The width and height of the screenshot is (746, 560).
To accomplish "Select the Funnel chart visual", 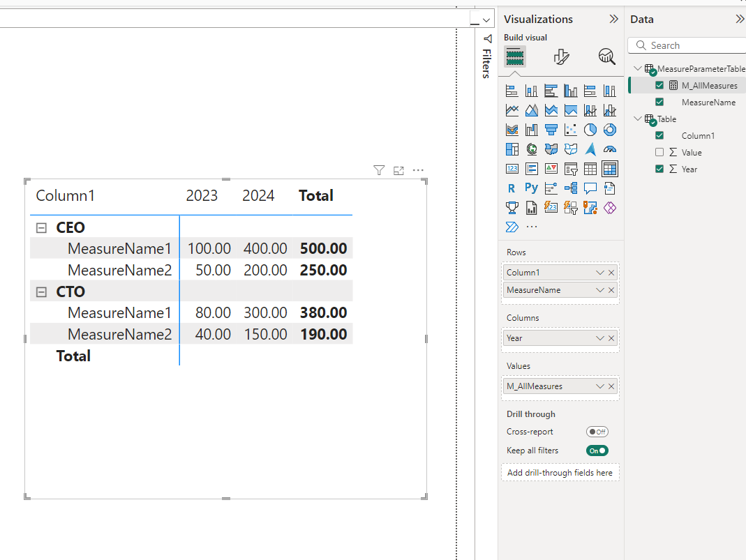I will coord(551,130).
